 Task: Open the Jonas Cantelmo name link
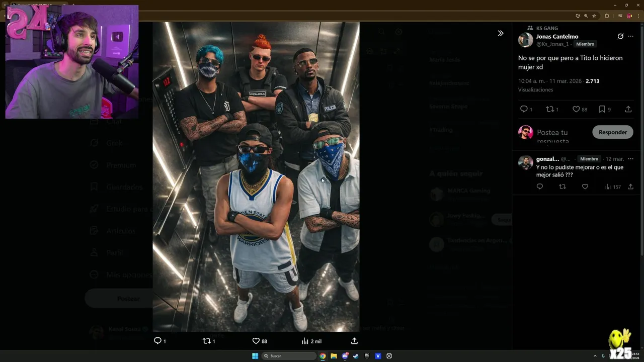click(557, 36)
